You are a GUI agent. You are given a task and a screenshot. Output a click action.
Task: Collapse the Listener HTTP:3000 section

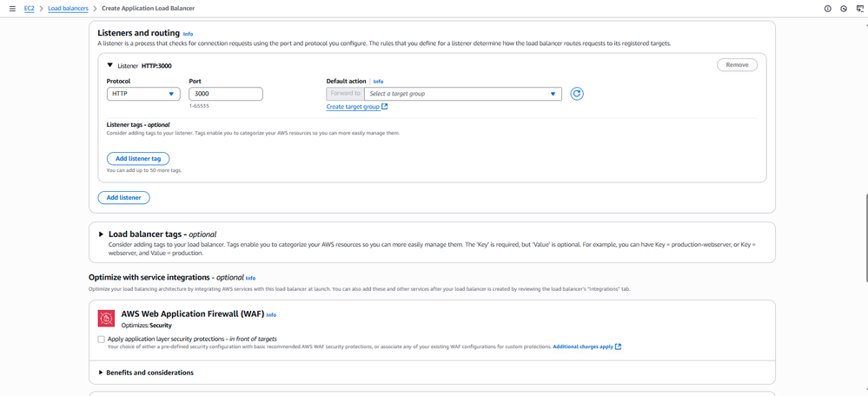109,65
